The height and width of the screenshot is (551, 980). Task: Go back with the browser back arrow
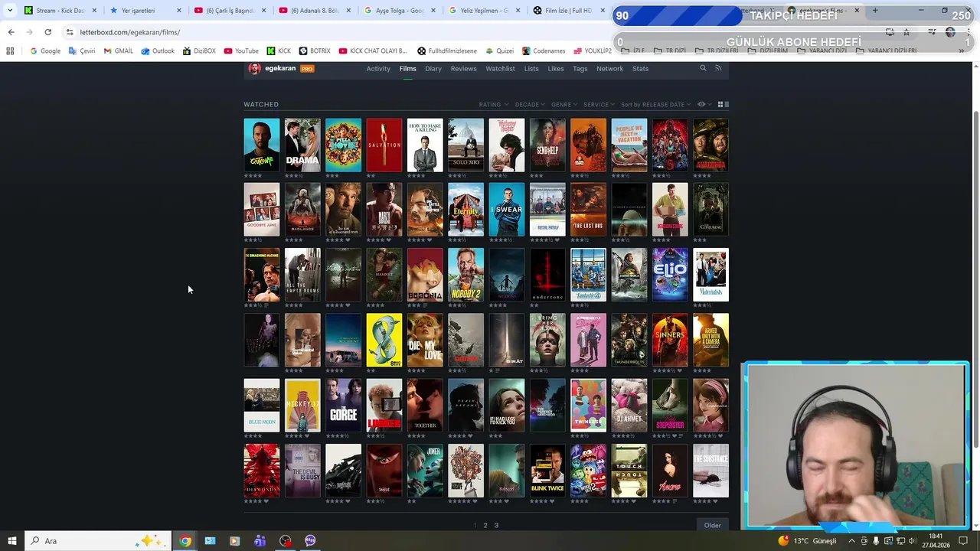(x=11, y=32)
